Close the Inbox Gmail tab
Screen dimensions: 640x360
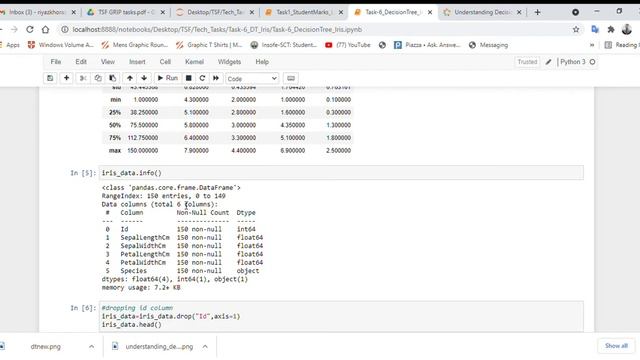(73, 12)
